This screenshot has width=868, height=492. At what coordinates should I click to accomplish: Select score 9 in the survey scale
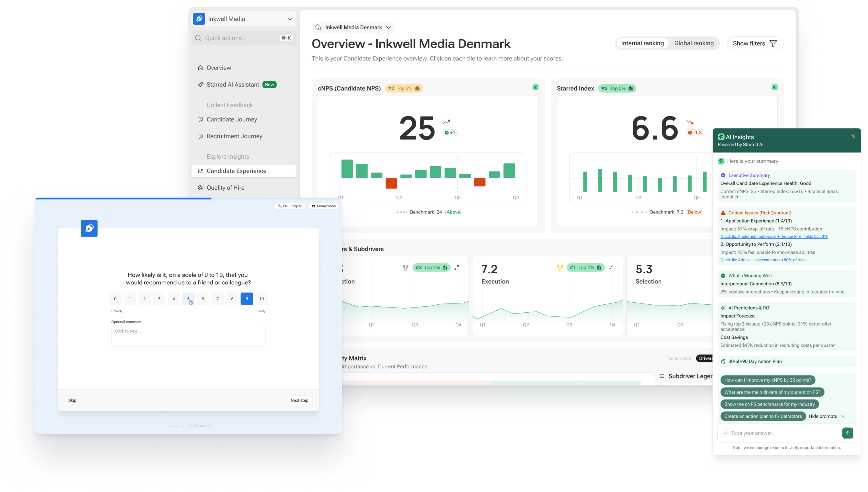pos(246,299)
